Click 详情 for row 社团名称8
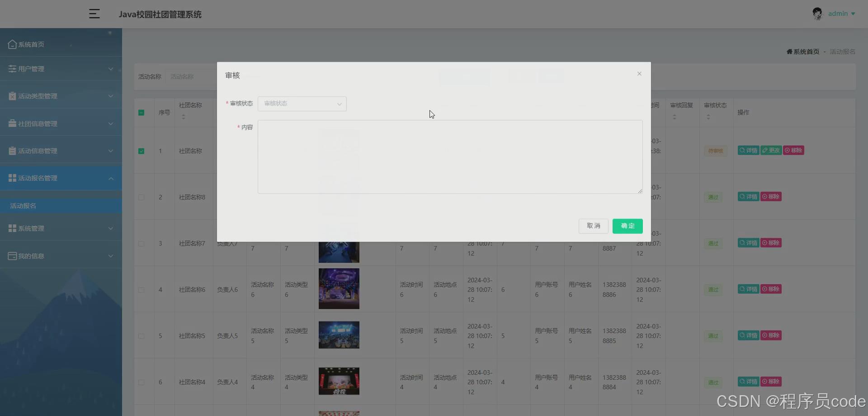 click(748, 197)
